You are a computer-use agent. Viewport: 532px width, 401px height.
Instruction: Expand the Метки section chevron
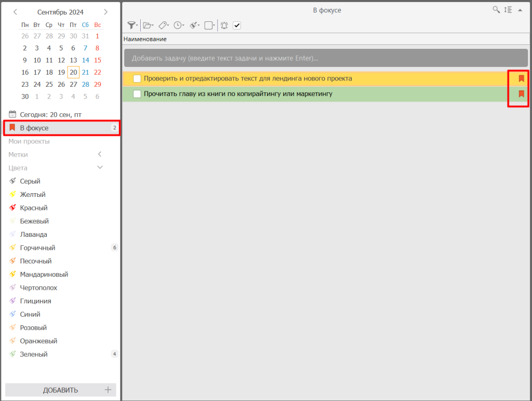(100, 154)
